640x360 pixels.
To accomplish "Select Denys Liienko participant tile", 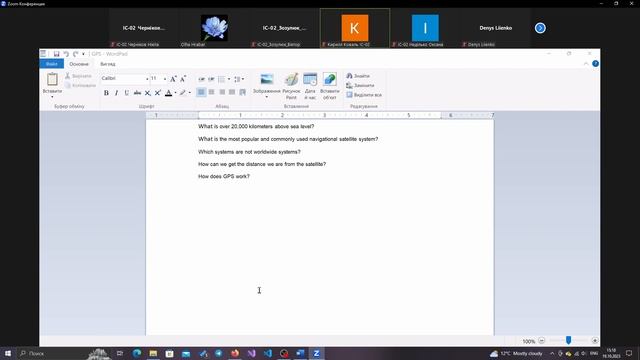I will (x=496, y=28).
